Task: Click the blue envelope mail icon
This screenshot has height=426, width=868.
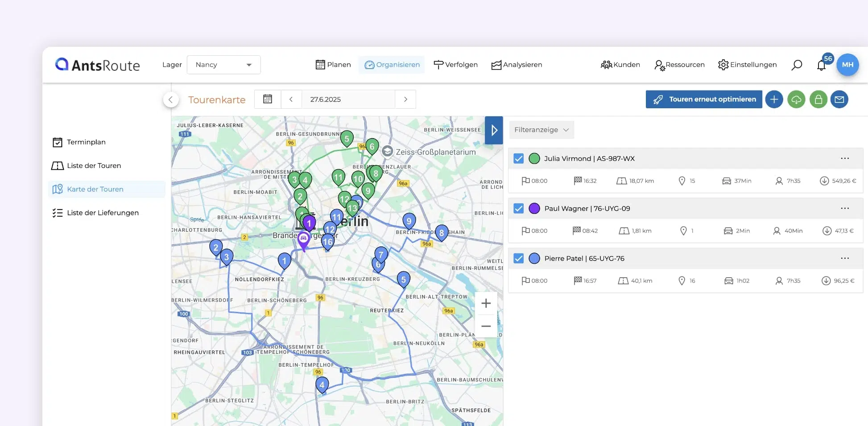Action: [839, 99]
